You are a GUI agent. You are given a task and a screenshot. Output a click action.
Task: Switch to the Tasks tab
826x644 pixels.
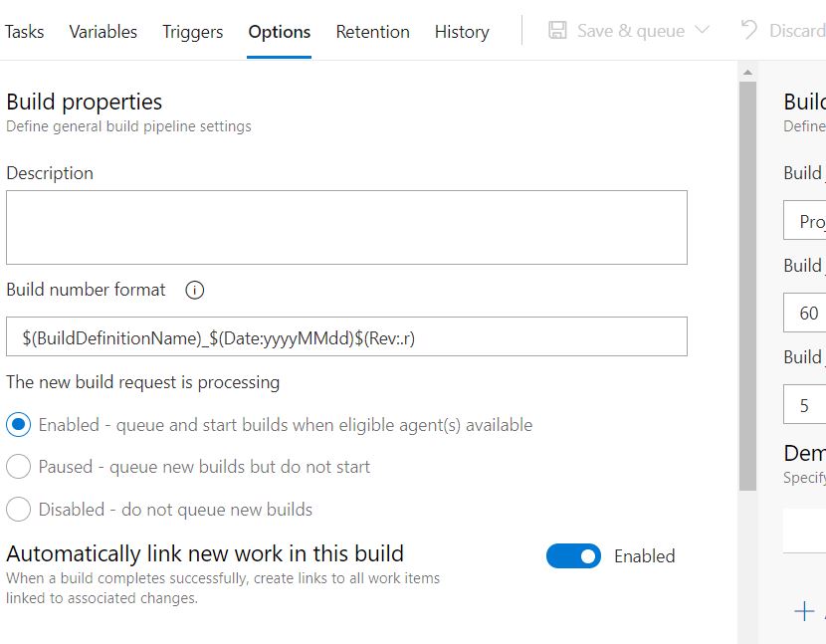[x=24, y=31]
